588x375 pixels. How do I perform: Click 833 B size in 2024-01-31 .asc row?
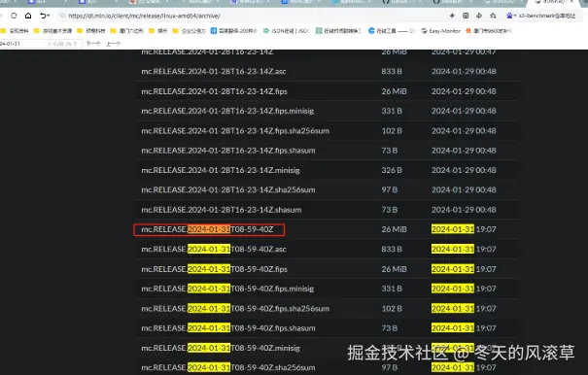tap(392, 249)
